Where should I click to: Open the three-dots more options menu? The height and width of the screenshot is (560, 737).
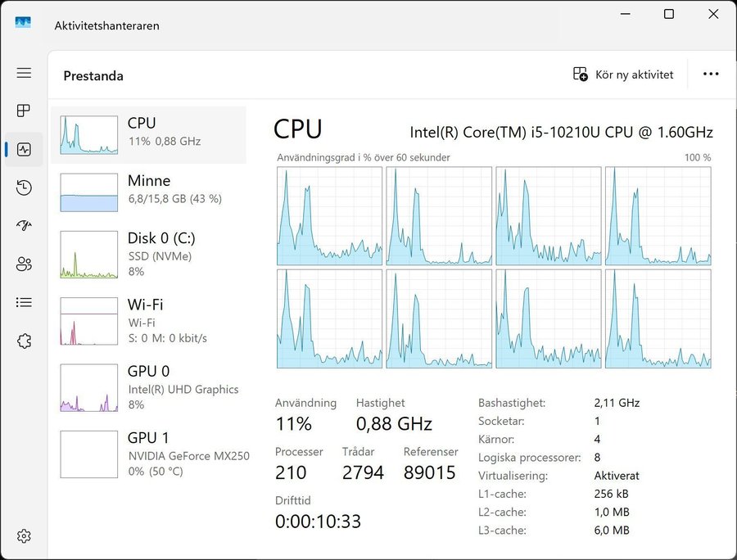pos(711,75)
